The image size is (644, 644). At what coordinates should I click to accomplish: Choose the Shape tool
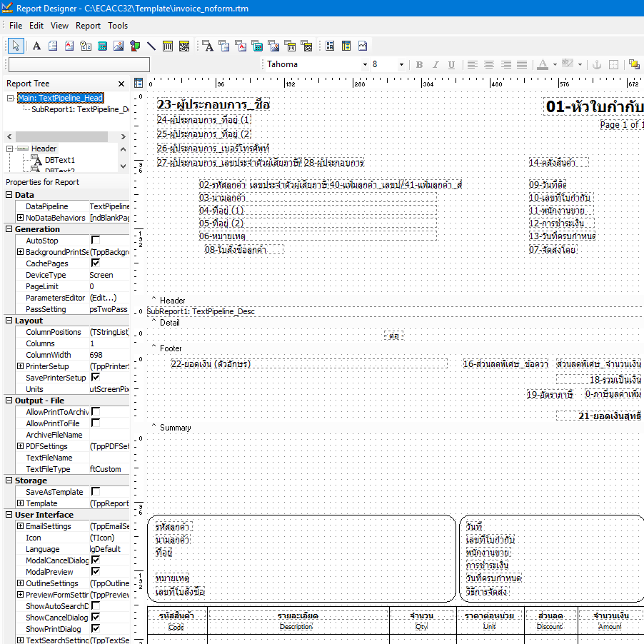pyautogui.click(x=135, y=46)
